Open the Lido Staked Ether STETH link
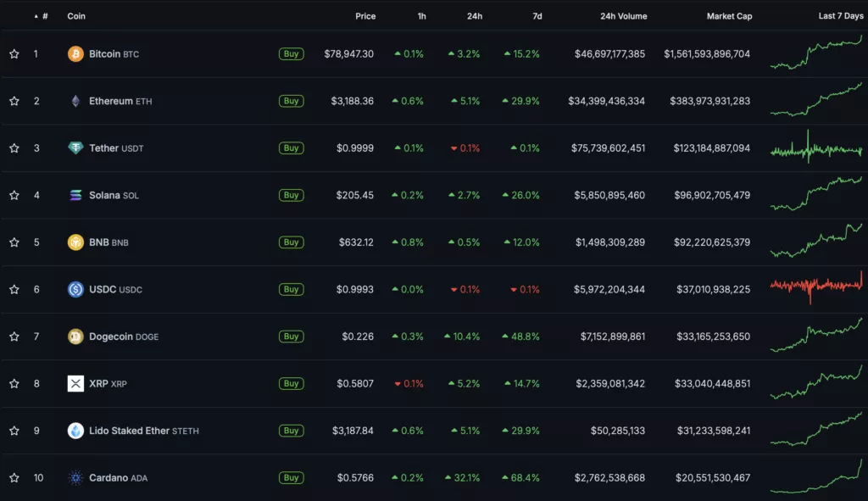The height and width of the screenshot is (501, 868). coord(144,430)
